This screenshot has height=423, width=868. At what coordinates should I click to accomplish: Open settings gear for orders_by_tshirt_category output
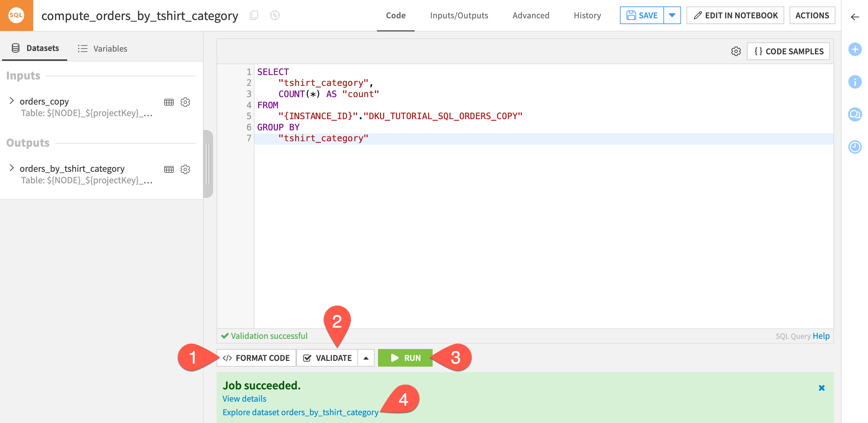click(x=185, y=169)
